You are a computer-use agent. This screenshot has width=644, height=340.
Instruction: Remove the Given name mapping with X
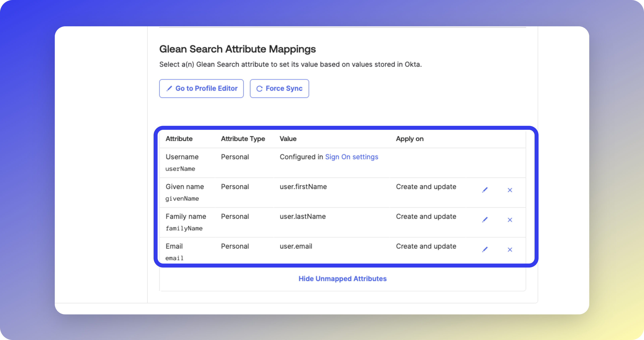click(510, 190)
